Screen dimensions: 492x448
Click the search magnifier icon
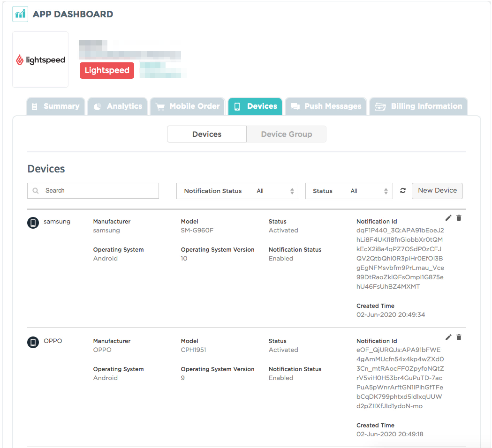36,191
